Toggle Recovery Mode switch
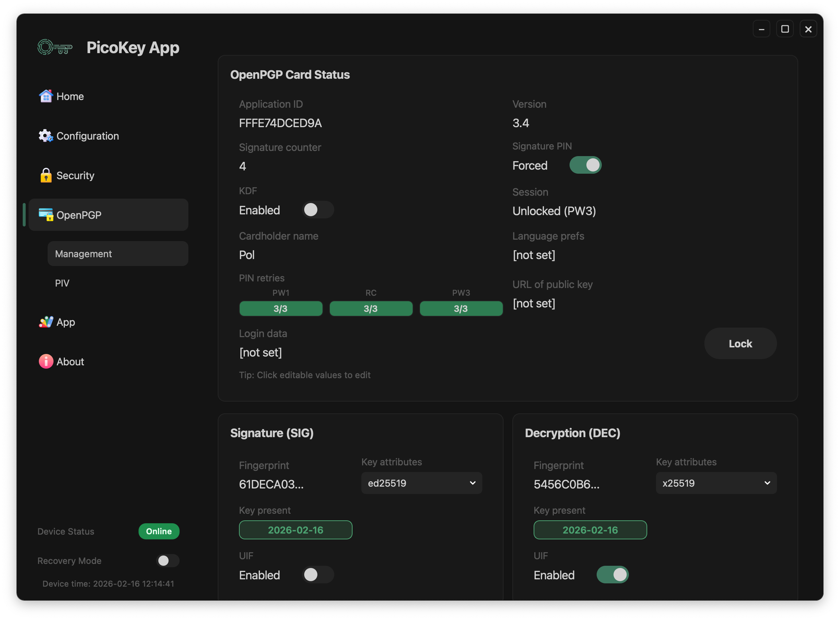840x620 pixels. point(167,561)
